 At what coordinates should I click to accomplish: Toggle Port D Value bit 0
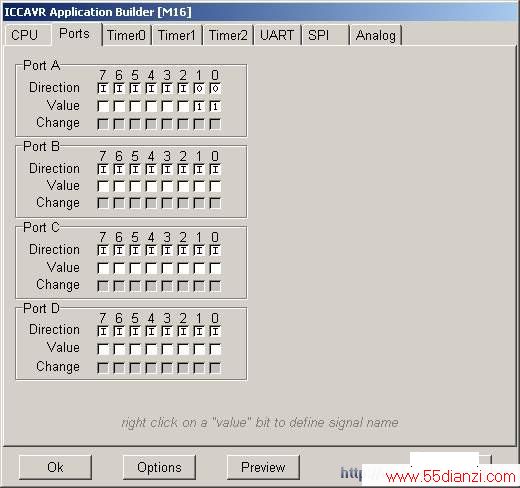[215, 349]
